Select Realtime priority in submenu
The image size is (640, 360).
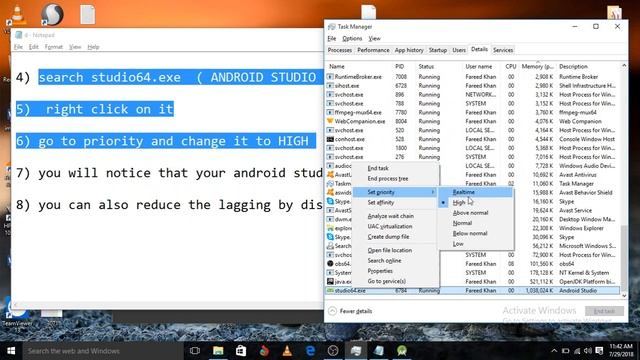click(463, 192)
